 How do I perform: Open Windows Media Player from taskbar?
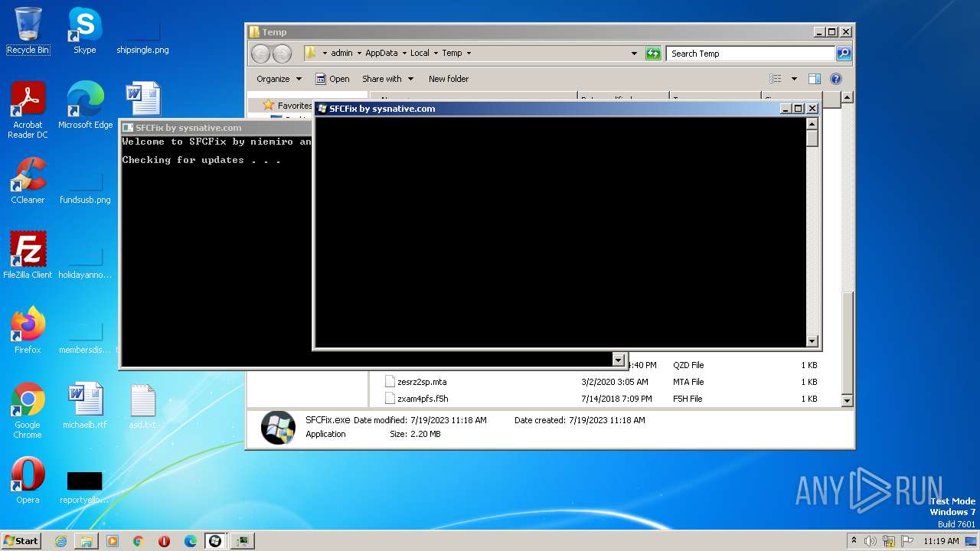click(113, 541)
